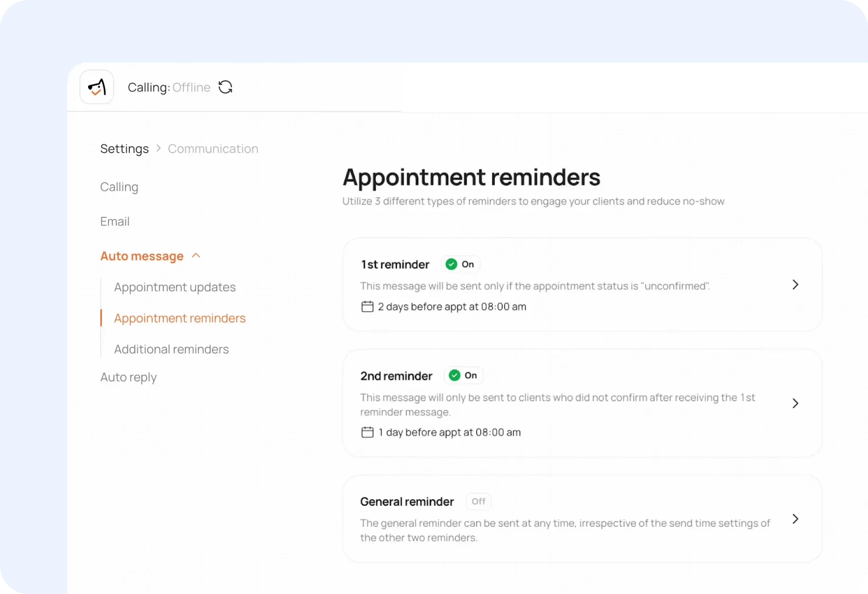Open the Communication breadcrumb link
868x594 pixels.
tap(213, 148)
